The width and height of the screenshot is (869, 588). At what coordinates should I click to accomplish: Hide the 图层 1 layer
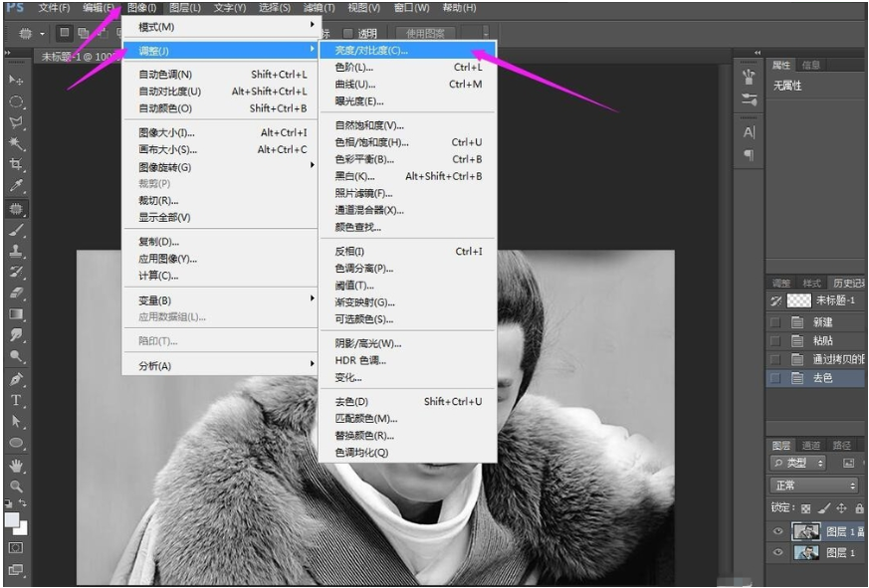[x=777, y=552]
